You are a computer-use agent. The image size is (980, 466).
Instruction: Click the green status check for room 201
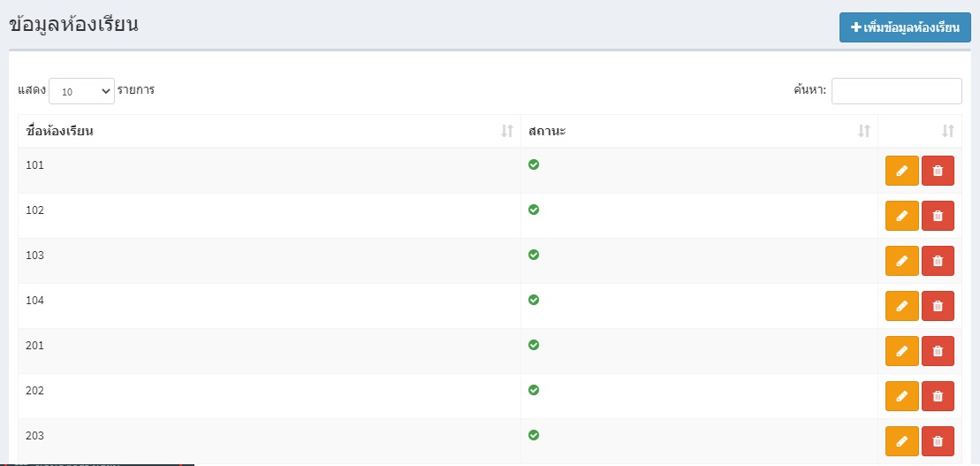pyautogui.click(x=534, y=345)
